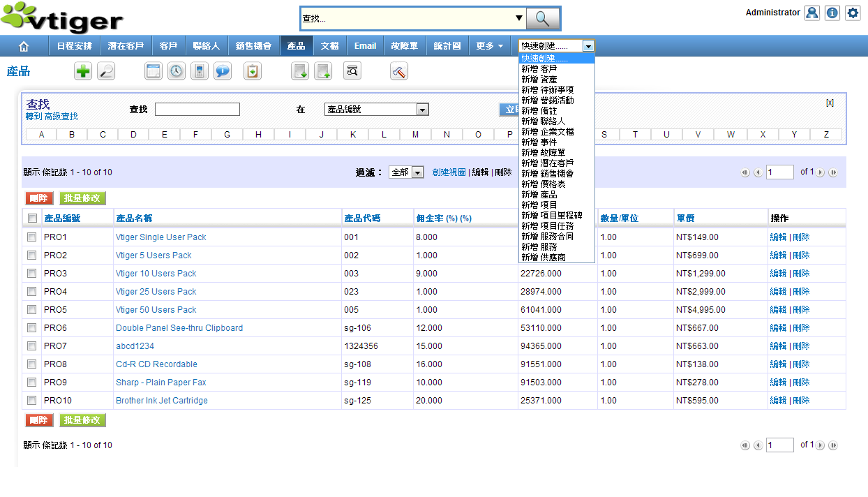Click the red 刪除 button above the table
The width and height of the screenshot is (868, 497).
[x=39, y=198]
